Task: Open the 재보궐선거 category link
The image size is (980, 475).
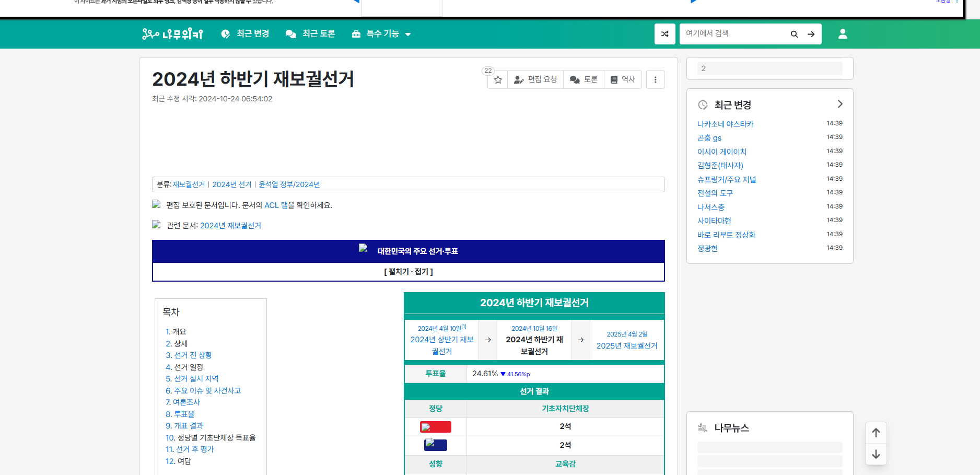Action: [x=189, y=184]
